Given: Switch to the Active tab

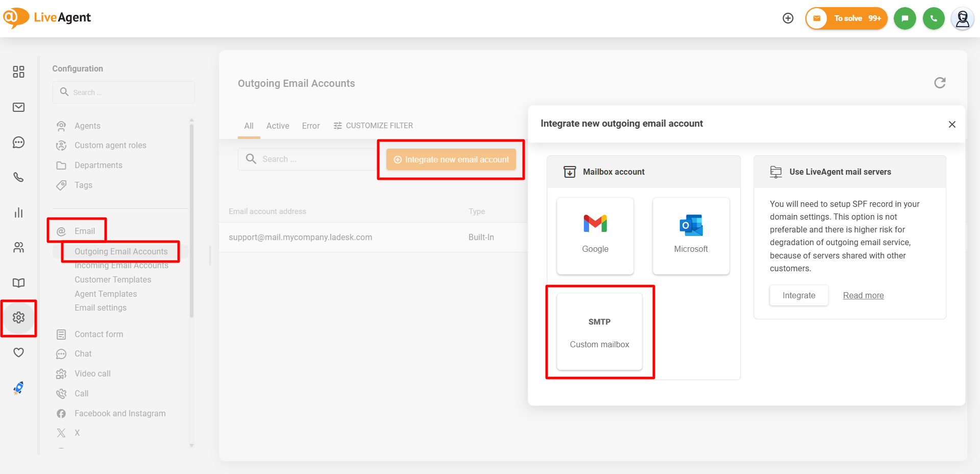Looking at the screenshot, I should click(278, 126).
